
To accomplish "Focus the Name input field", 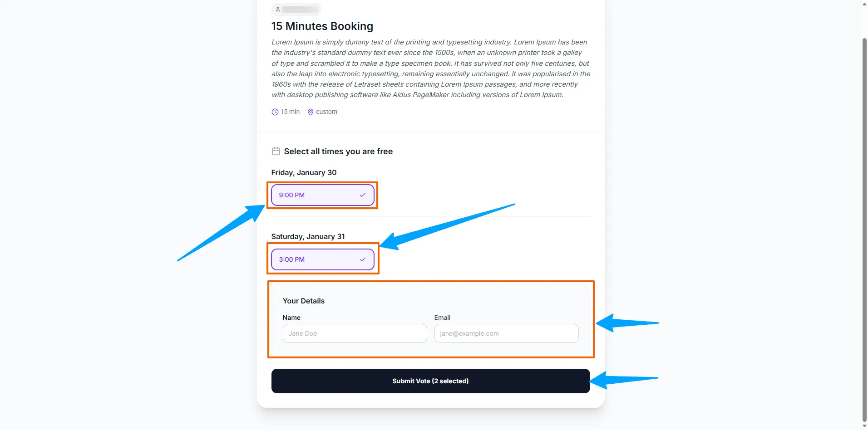I will (x=355, y=333).
